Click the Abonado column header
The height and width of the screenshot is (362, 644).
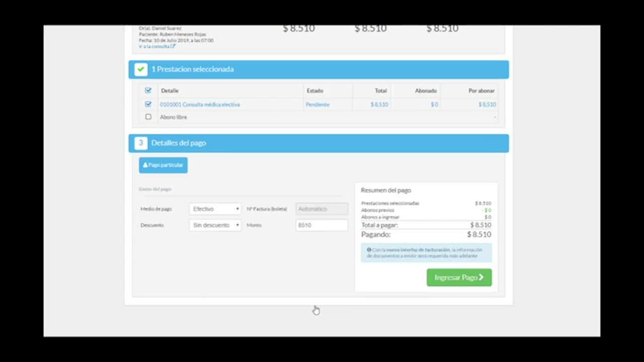(x=426, y=91)
